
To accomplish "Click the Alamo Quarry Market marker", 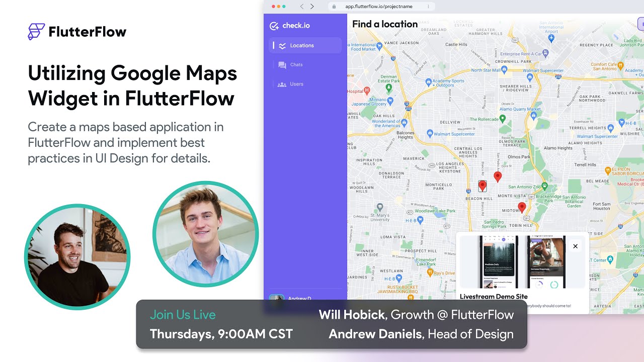I will pyautogui.click(x=534, y=116).
